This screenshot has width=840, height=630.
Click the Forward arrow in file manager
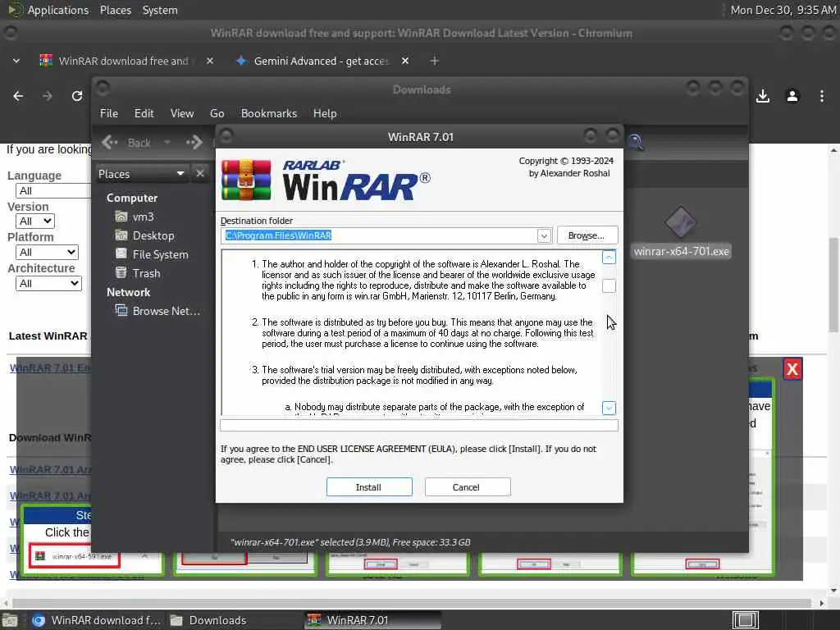tap(194, 143)
